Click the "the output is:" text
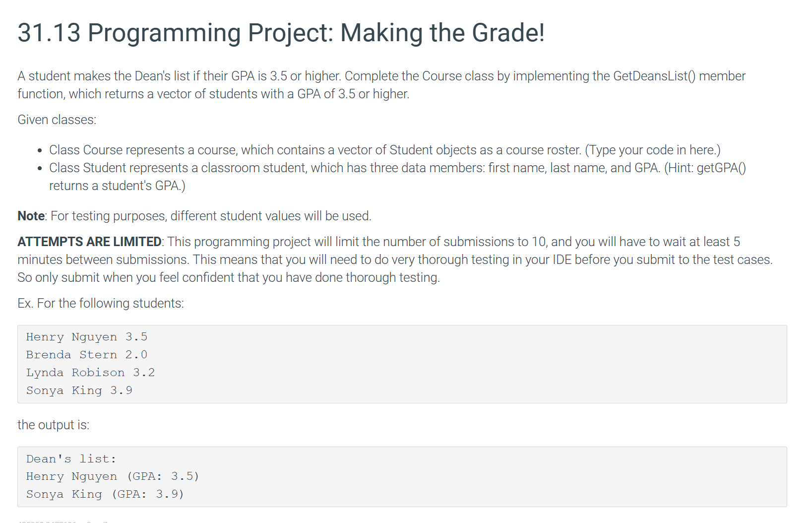The image size is (812, 523). 54,425
